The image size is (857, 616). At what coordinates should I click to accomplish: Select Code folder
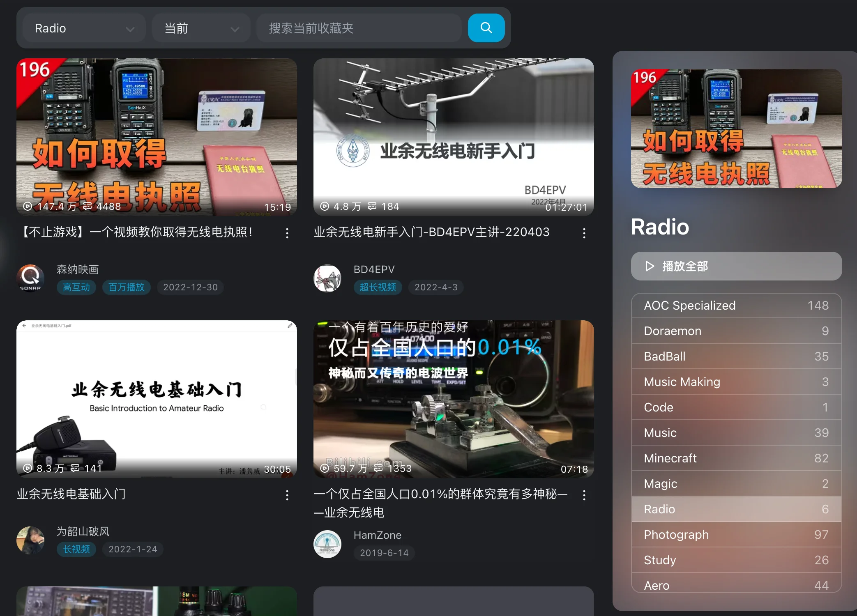(x=736, y=407)
